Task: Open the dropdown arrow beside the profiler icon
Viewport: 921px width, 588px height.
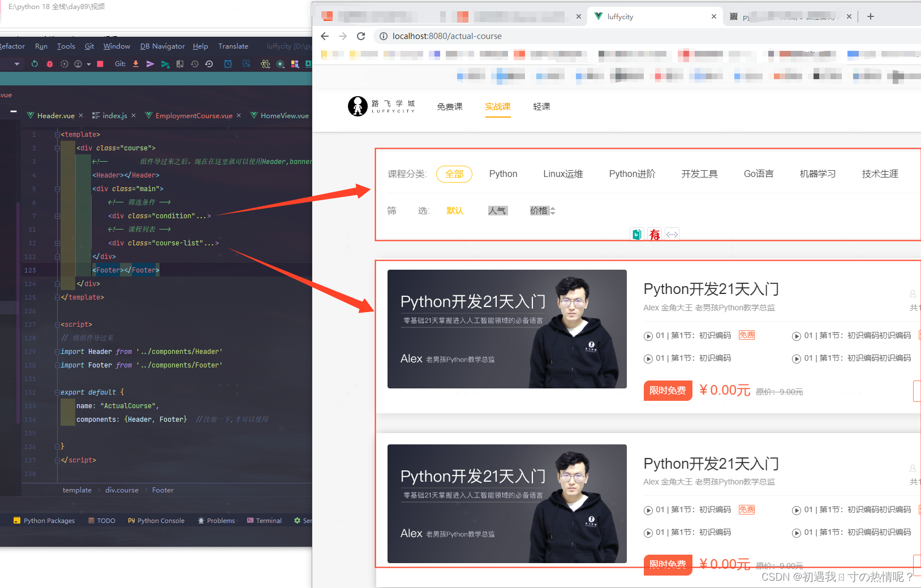Action: pos(89,64)
